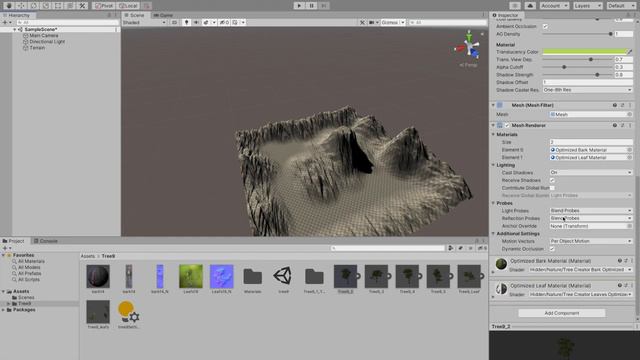
Task: Switch to the Scene tab
Action: click(134, 15)
